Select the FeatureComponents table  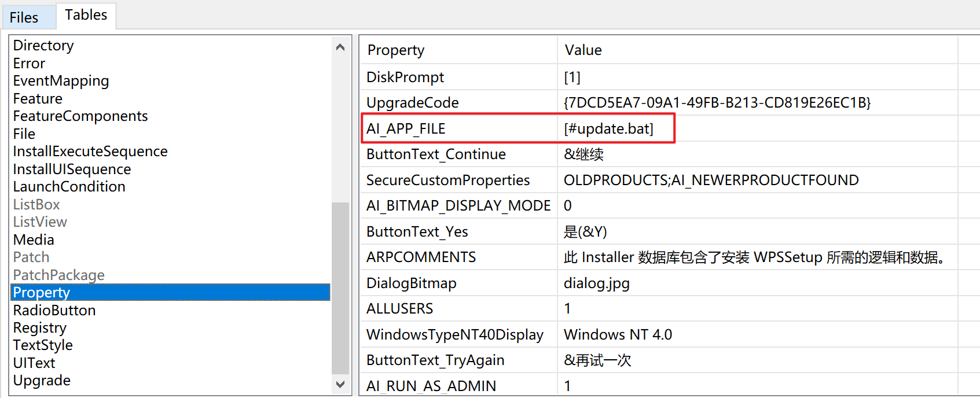click(x=80, y=116)
